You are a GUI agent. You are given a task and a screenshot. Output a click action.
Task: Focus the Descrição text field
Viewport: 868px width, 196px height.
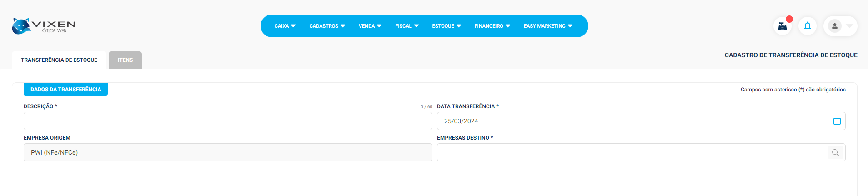pyautogui.click(x=227, y=121)
